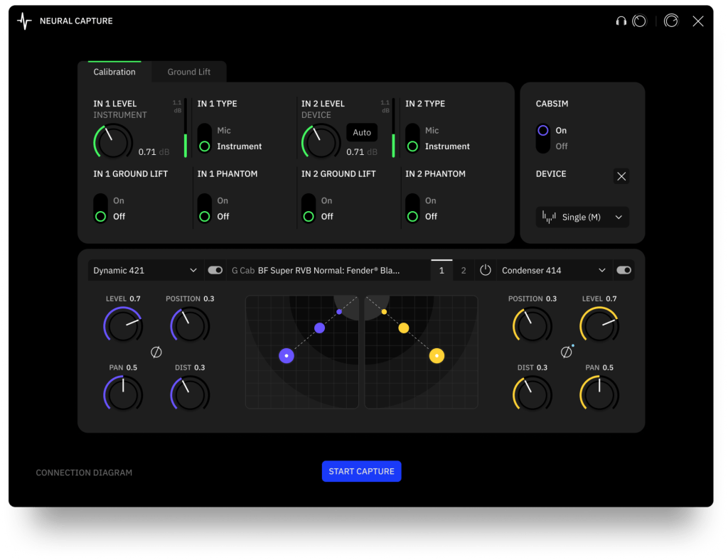The width and height of the screenshot is (728, 560).
Task: Open the Condenser 414 microphone dropdown
Action: [553, 270]
